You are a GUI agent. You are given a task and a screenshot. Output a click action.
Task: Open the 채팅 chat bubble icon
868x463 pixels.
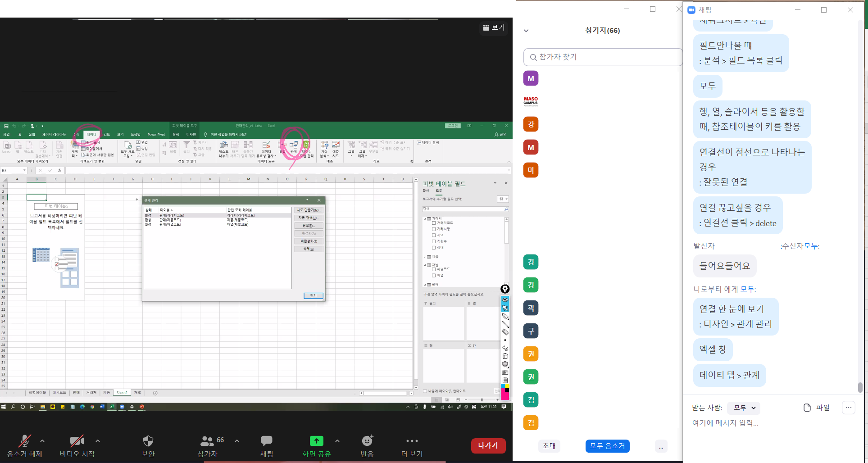pyautogui.click(x=266, y=441)
